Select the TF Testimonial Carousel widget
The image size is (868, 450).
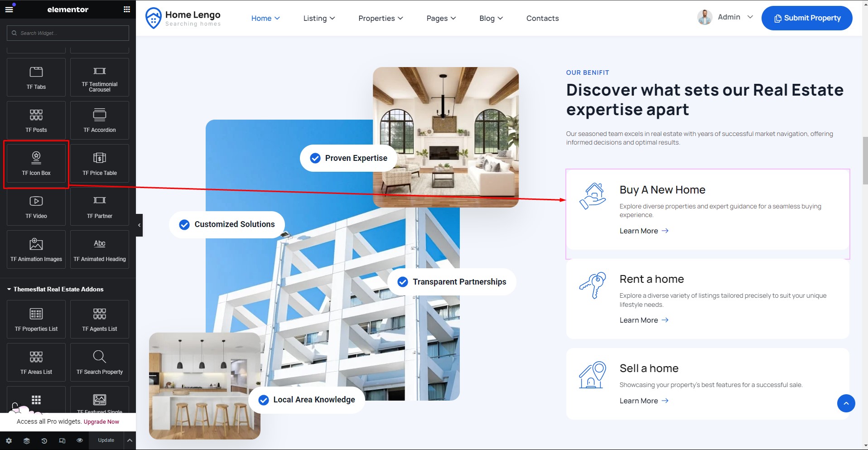click(100, 77)
